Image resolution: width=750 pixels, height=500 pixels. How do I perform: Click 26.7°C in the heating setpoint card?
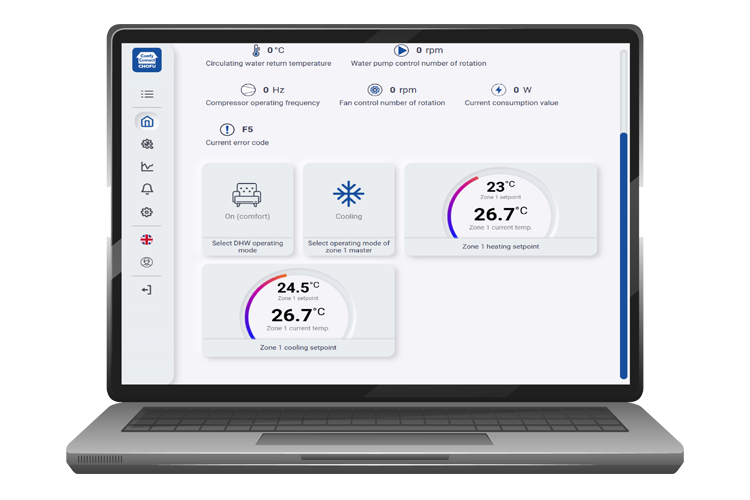tap(501, 214)
